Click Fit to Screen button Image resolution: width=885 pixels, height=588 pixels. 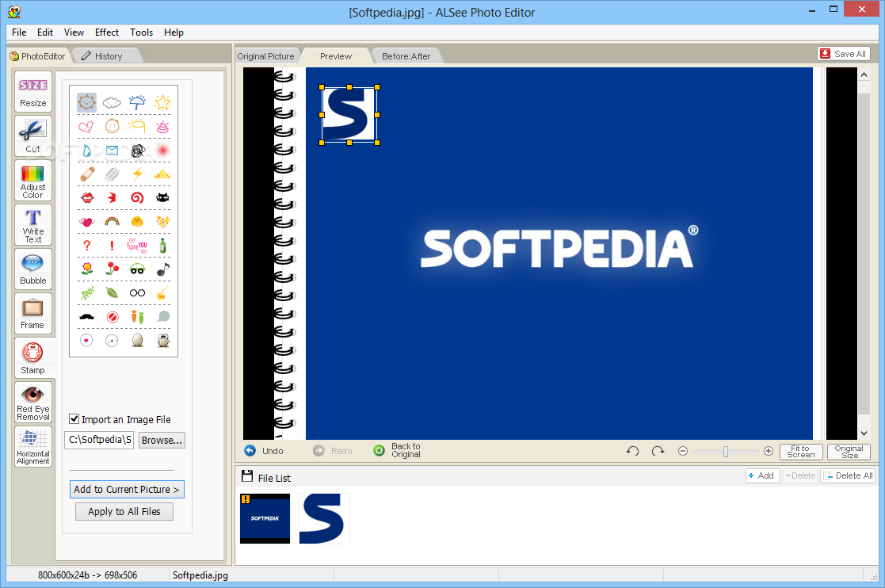pos(800,452)
